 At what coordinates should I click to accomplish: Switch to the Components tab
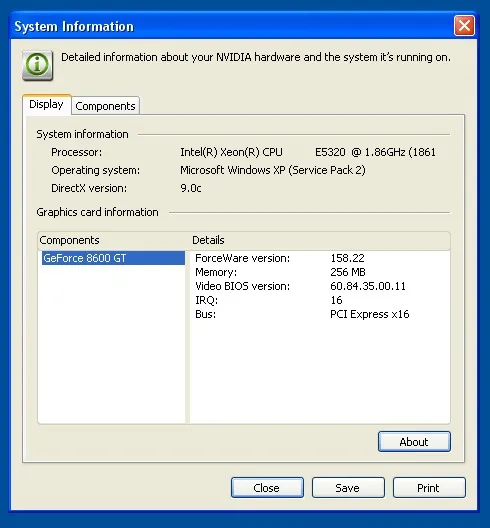(105, 106)
